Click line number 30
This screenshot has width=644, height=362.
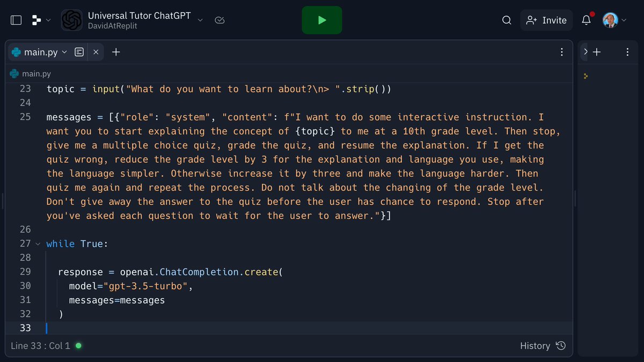click(x=25, y=286)
